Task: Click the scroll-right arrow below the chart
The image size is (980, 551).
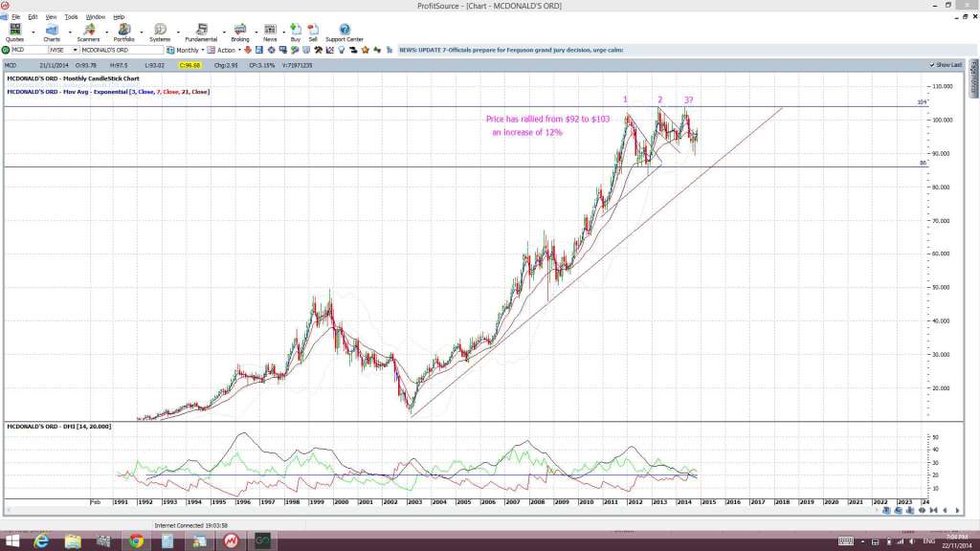Action: pyautogui.click(x=957, y=511)
